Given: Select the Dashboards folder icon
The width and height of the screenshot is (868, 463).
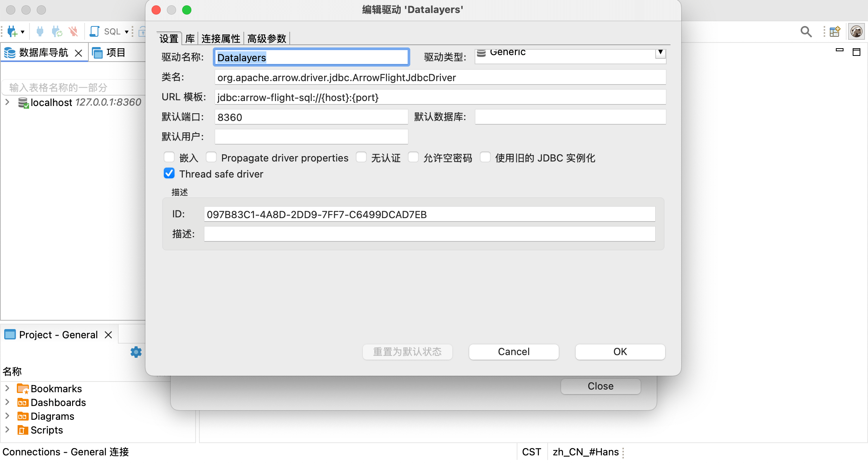Looking at the screenshot, I should pos(23,403).
